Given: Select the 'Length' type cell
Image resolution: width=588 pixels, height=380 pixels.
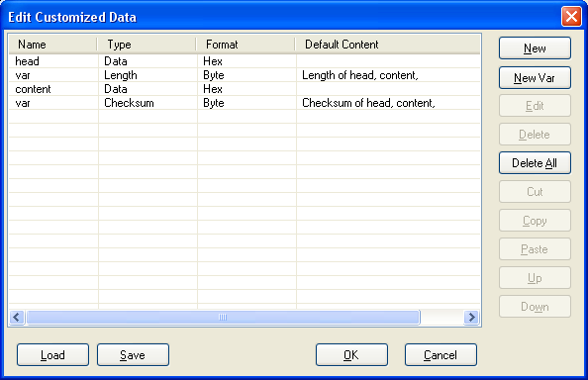Looking at the screenshot, I should [121, 75].
